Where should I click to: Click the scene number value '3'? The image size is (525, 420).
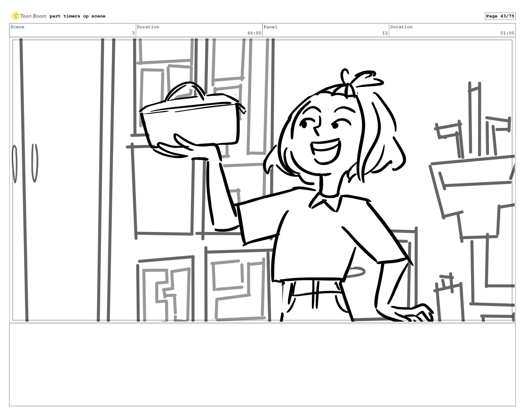[133, 33]
